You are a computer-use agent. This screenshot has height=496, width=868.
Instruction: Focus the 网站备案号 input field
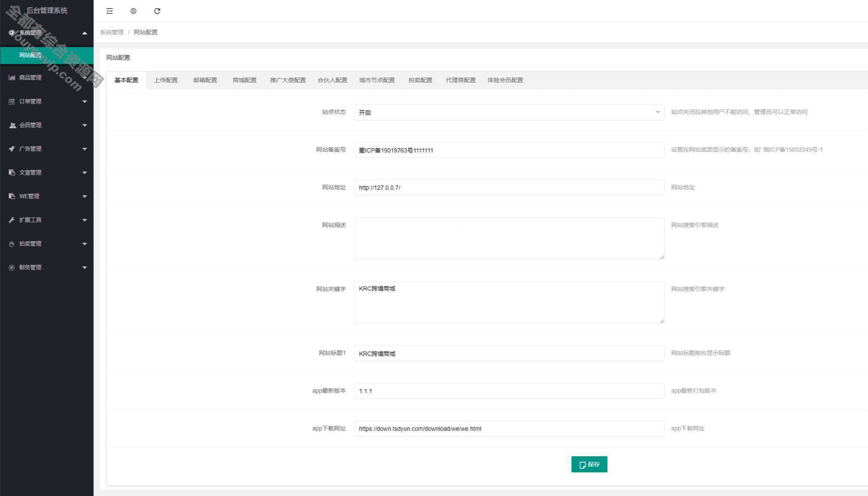click(509, 150)
